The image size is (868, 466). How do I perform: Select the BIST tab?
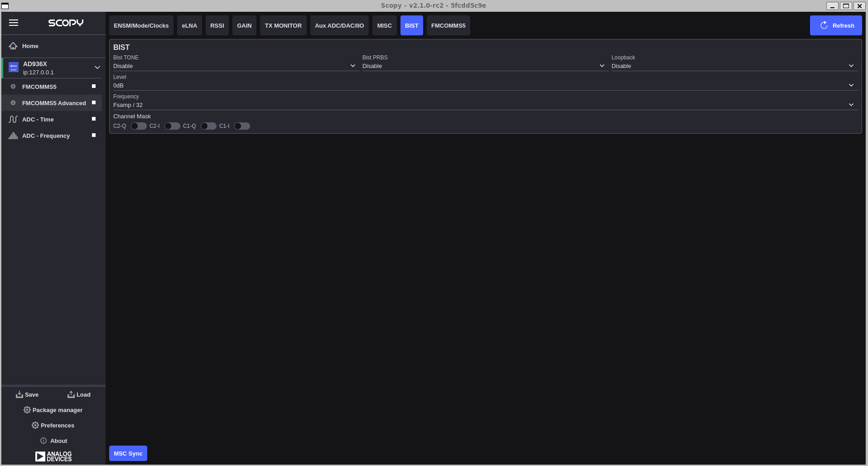pyautogui.click(x=412, y=25)
